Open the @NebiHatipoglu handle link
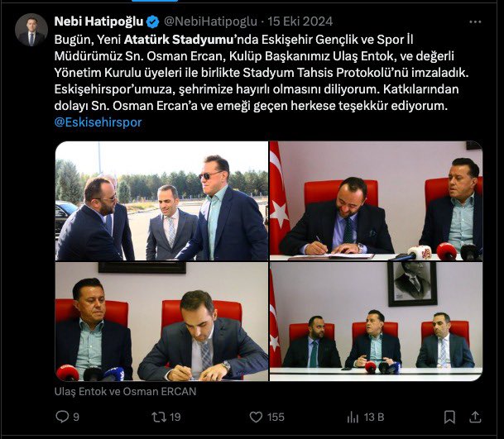This screenshot has height=439, width=504. 210,21
